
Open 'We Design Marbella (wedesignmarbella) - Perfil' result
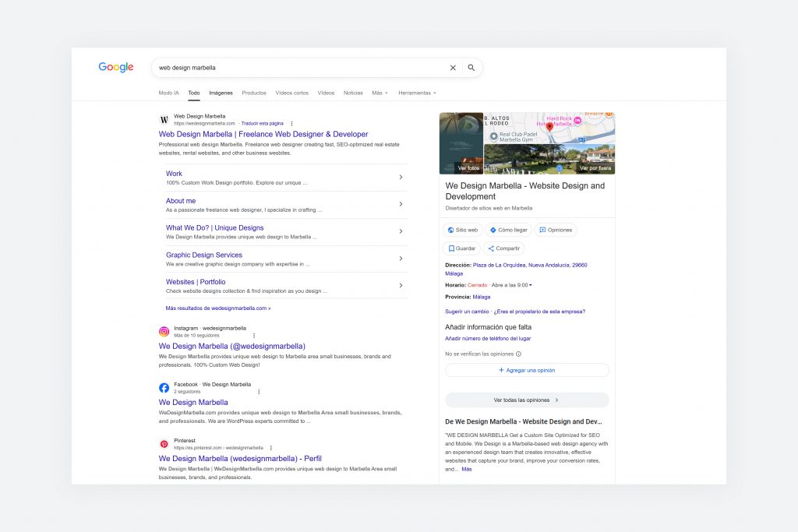tap(240, 459)
